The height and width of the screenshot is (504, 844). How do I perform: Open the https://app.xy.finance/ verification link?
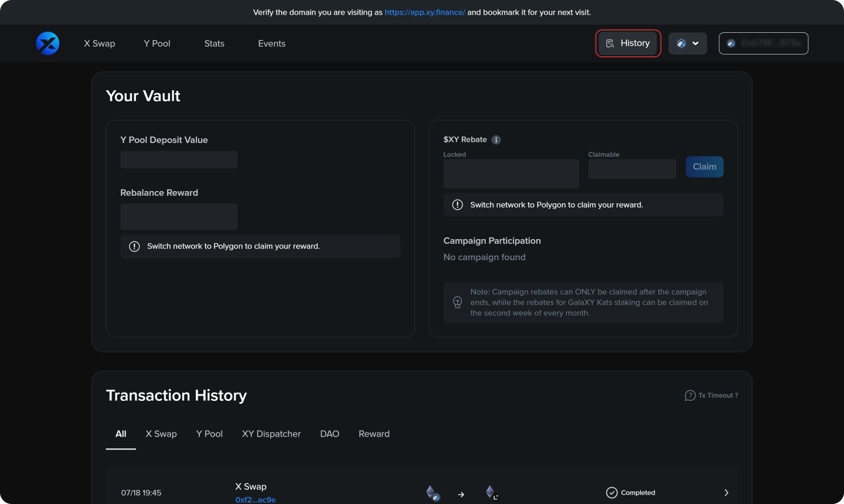point(424,12)
